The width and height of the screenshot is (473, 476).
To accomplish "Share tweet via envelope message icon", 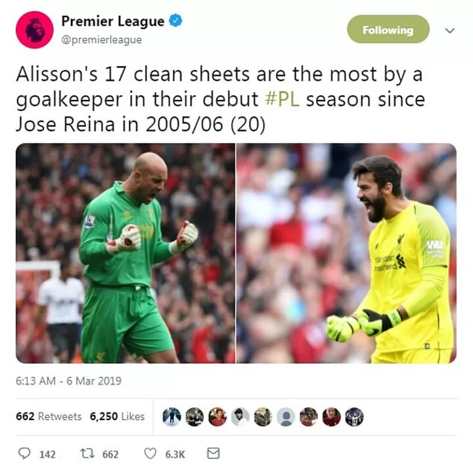I will point(214,453).
